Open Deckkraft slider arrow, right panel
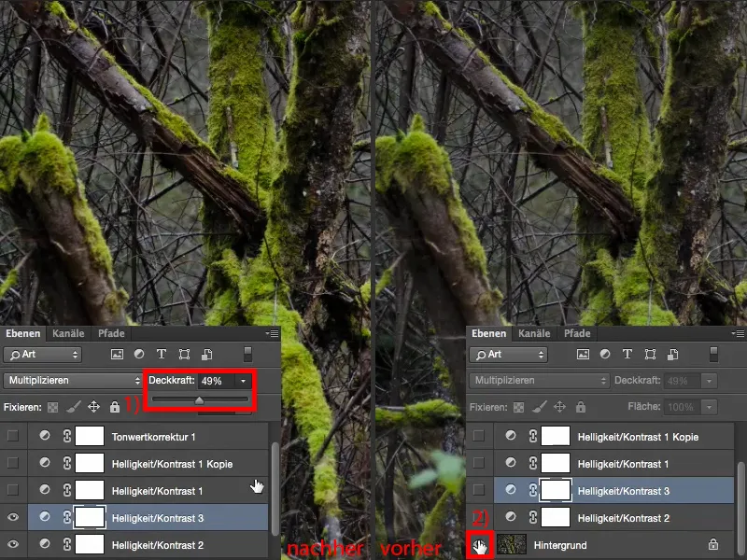Screen dimensions: 747x560 click(710, 381)
